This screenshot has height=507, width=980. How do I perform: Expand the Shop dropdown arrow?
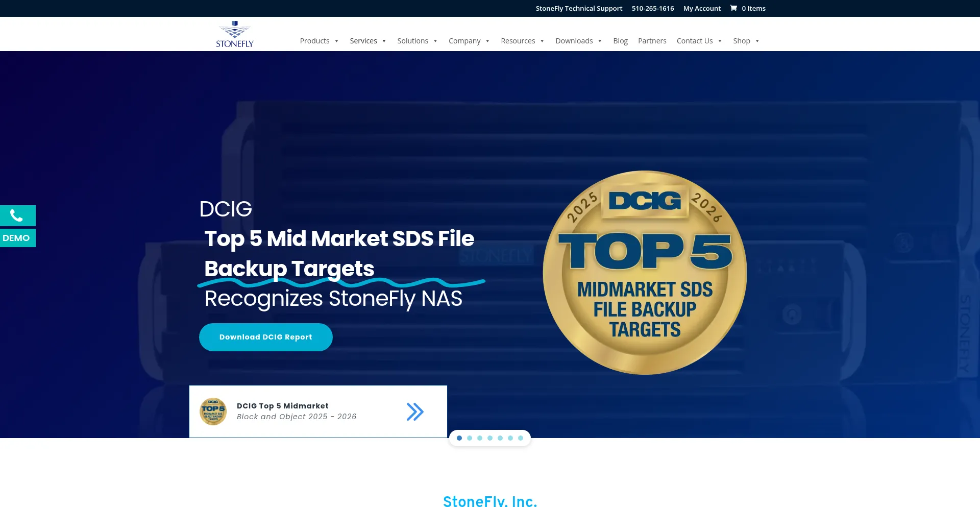[x=757, y=41]
